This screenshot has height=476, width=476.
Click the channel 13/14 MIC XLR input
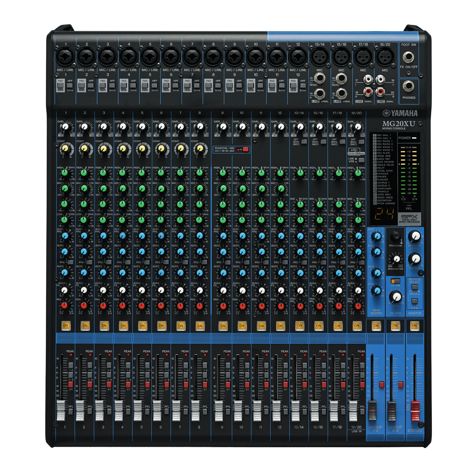320,57
